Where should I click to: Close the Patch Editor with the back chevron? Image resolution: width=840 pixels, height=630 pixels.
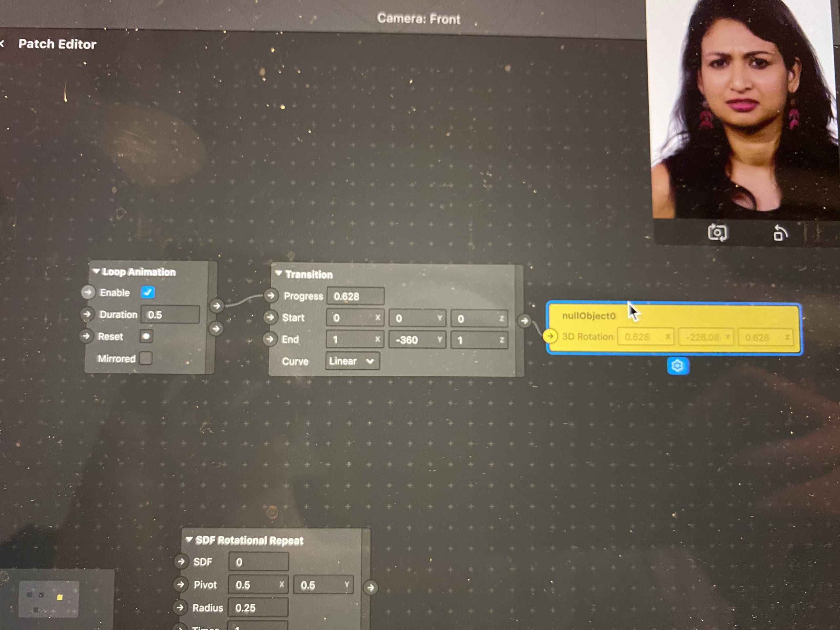coord(2,44)
